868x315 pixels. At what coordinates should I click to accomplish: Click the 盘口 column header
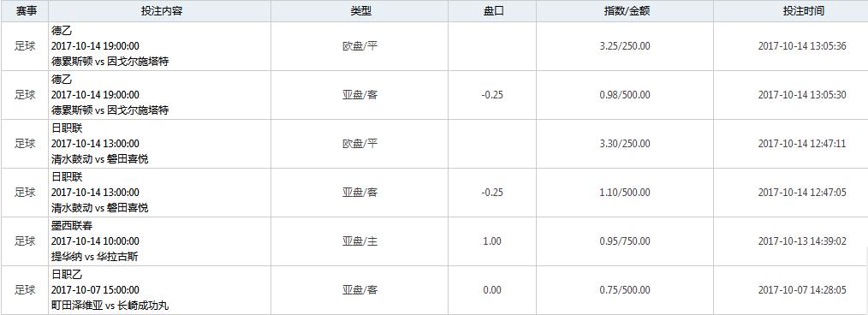point(492,11)
